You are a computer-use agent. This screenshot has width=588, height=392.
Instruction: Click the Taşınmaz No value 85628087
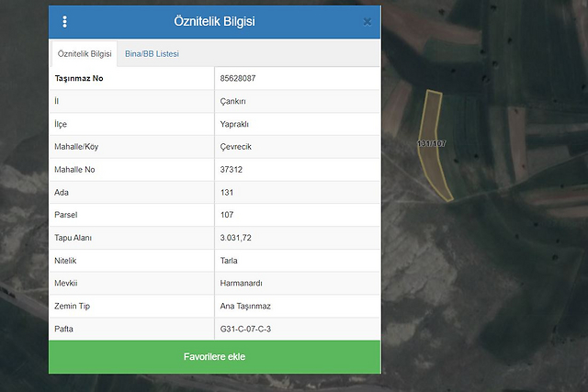[x=238, y=79]
